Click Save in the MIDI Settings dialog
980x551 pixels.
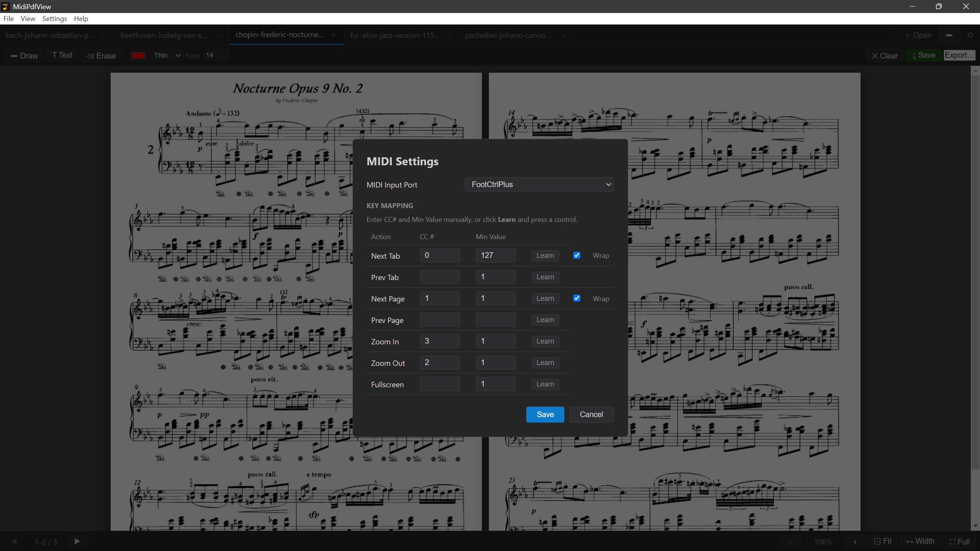(x=545, y=414)
